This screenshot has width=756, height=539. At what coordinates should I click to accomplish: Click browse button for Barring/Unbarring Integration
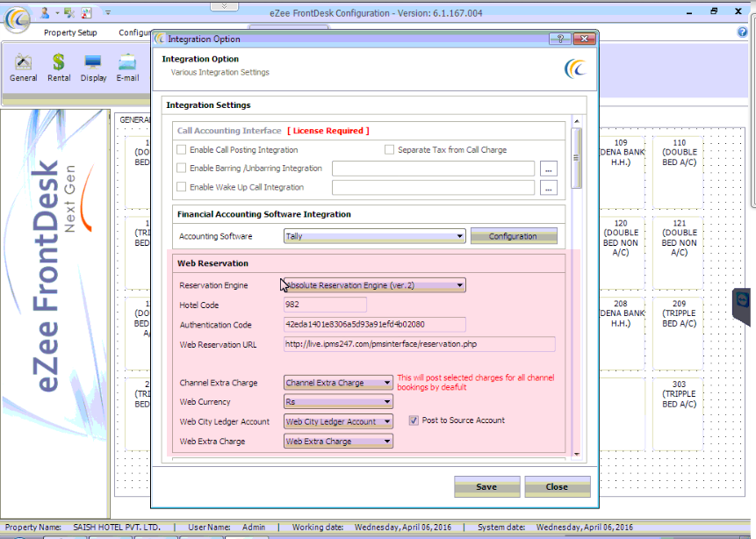pyautogui.click(x=548, y=169)
